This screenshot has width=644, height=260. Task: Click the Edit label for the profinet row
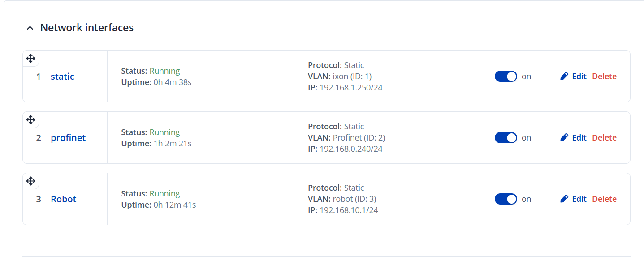click(579, 138)
